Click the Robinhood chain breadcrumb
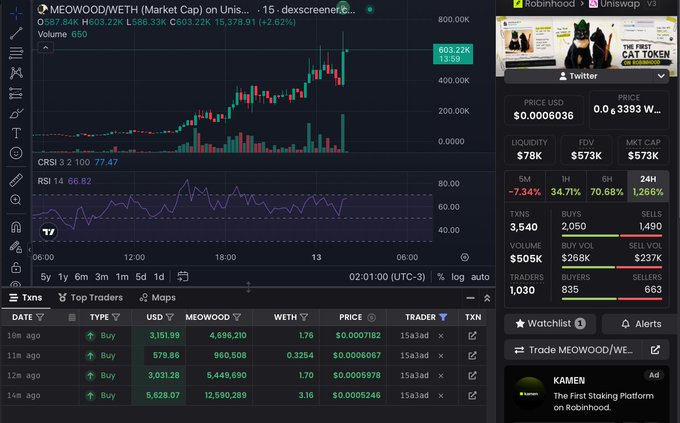 544,4
